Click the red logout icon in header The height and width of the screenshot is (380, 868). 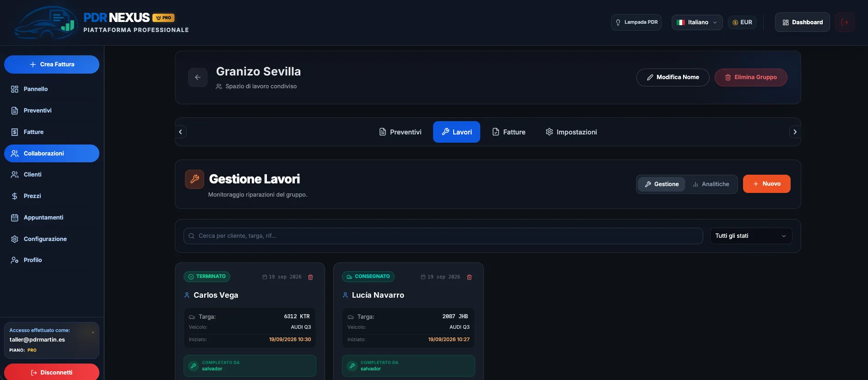point(845,22)
